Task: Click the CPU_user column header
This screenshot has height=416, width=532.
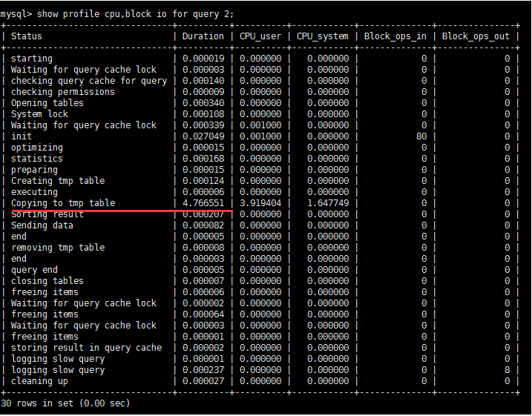Action: click(260, 36)
